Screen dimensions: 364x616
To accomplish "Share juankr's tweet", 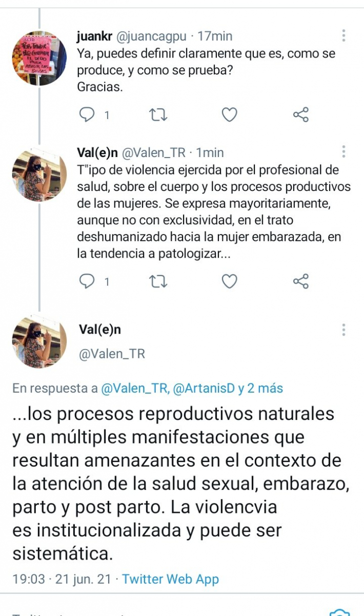I will 301,115.
